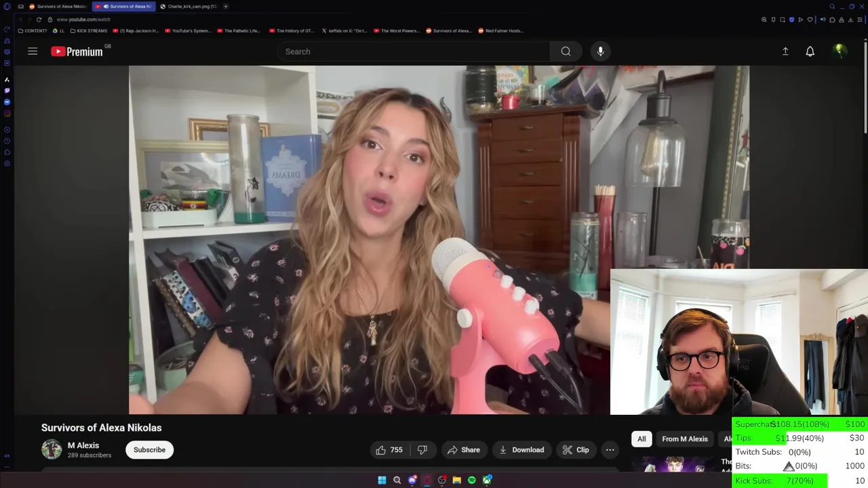Go to YouTube Premium home logo
This screenshot has width=868, height=488.
click(77, 52)
